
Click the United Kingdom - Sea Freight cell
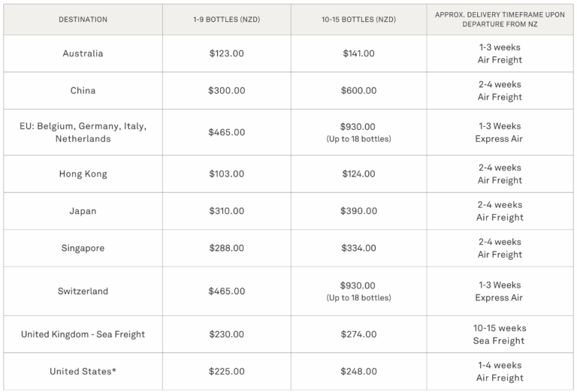click(83, 334)
